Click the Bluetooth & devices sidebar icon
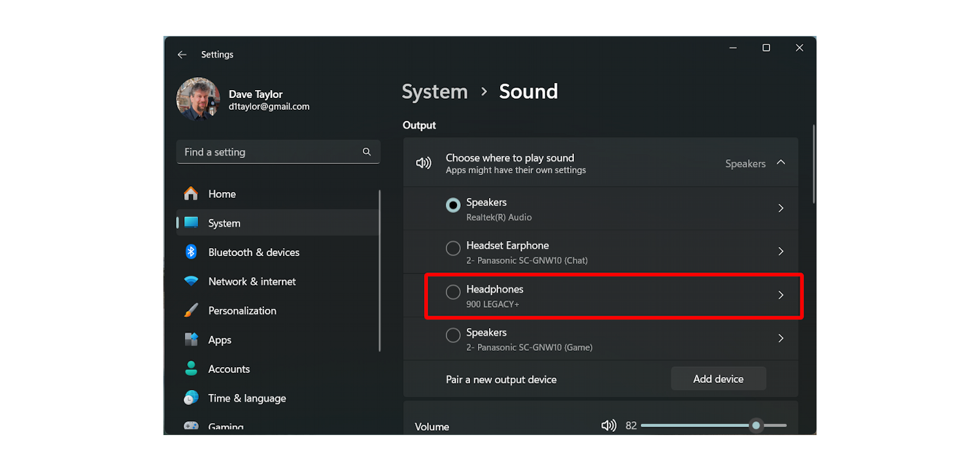980x471 pixels. pyautogui.click(x=191, y=252)
